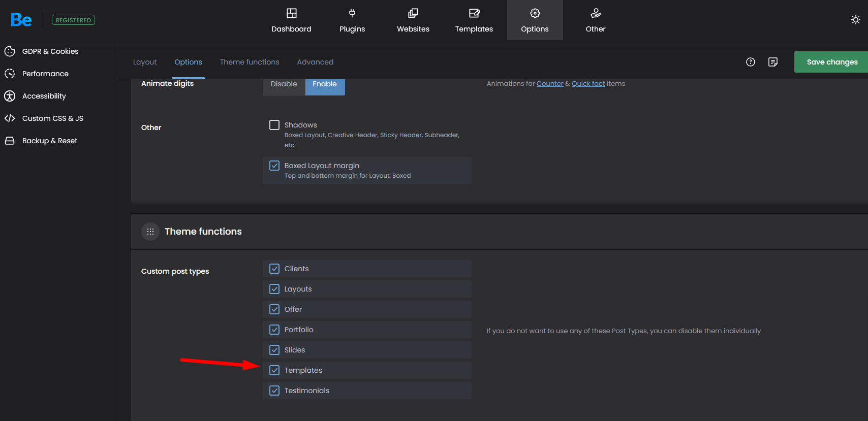Click the Backup & Reset drive icon

coord(10,141)
